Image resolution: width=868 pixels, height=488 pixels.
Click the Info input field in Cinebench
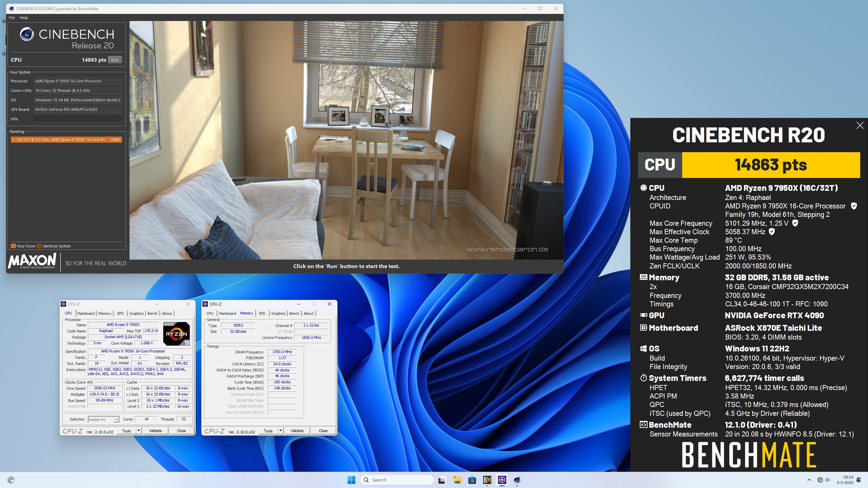78,119
